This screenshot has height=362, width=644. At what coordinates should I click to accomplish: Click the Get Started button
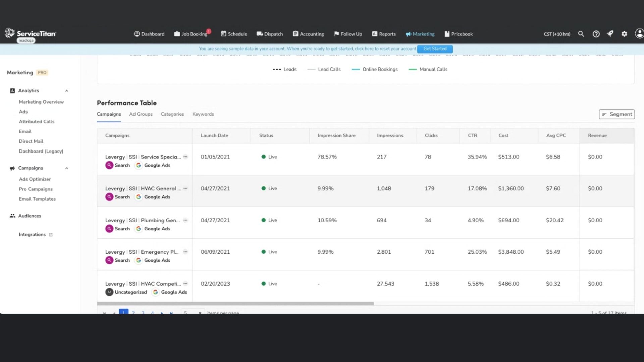point(435,49)
